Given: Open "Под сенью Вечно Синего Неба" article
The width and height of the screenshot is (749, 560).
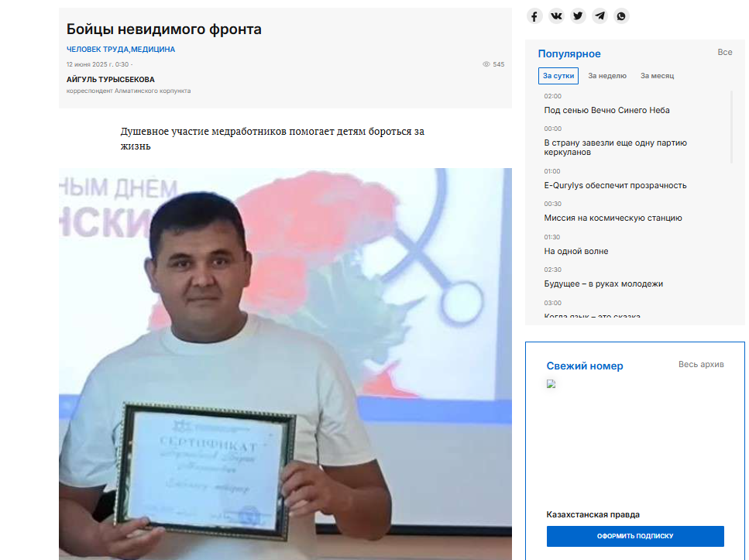Looking at the screenshot, I should (x=606, y=111).
